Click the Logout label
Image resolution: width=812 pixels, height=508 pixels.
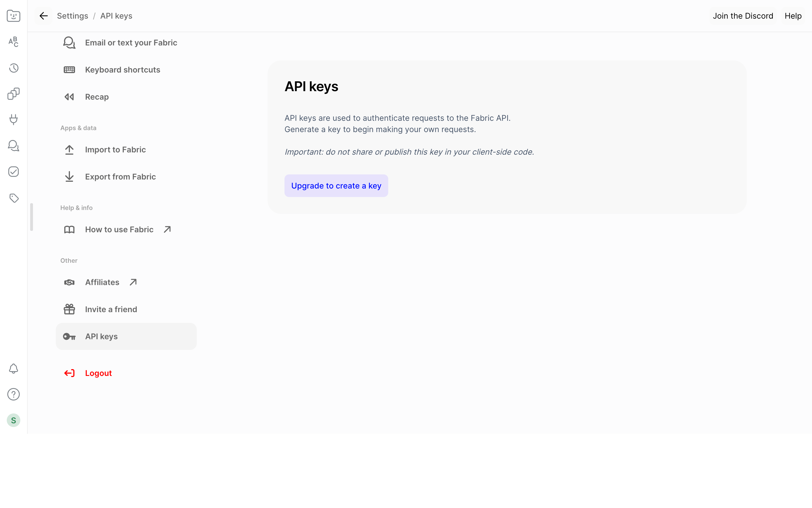[98, 373]
